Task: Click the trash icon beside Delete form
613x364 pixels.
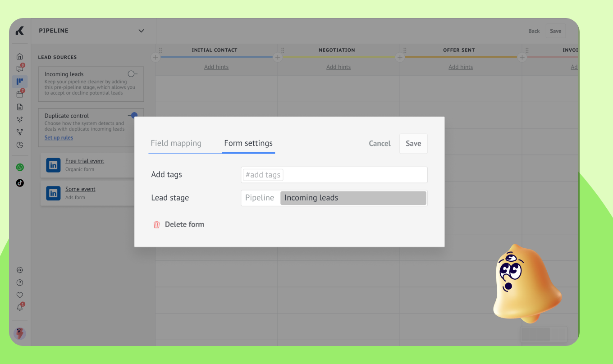Action: (156, 224)
